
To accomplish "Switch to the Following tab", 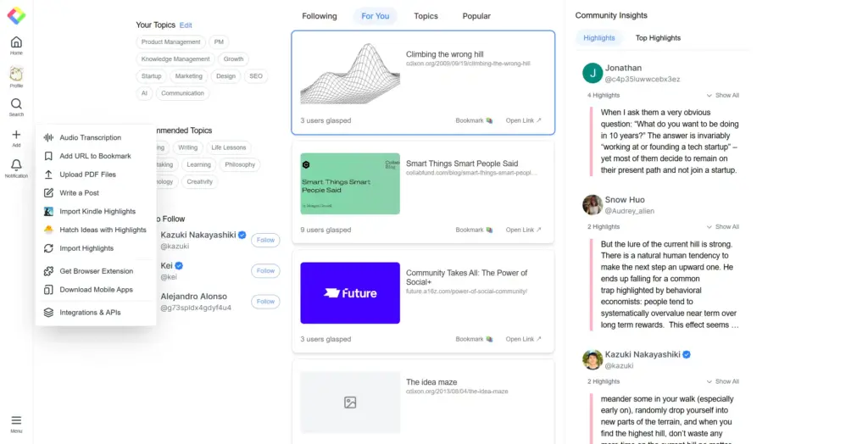I will coord(320,16).
